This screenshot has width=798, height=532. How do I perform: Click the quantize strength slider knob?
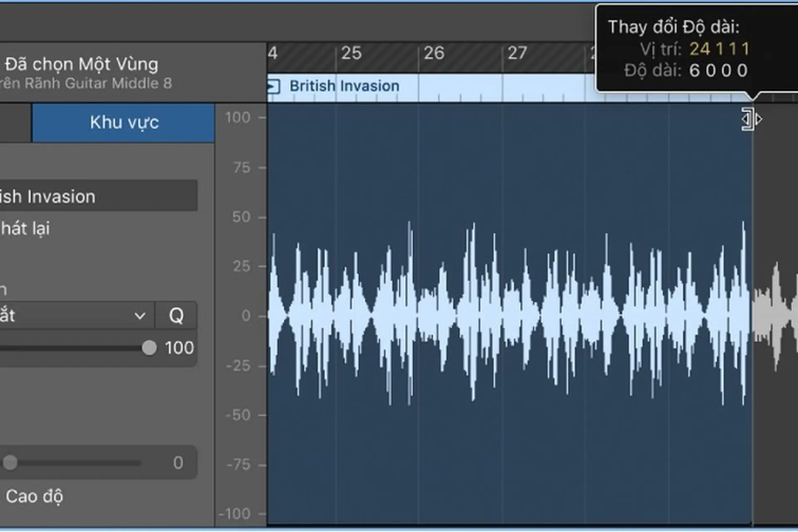coord(149,347)
